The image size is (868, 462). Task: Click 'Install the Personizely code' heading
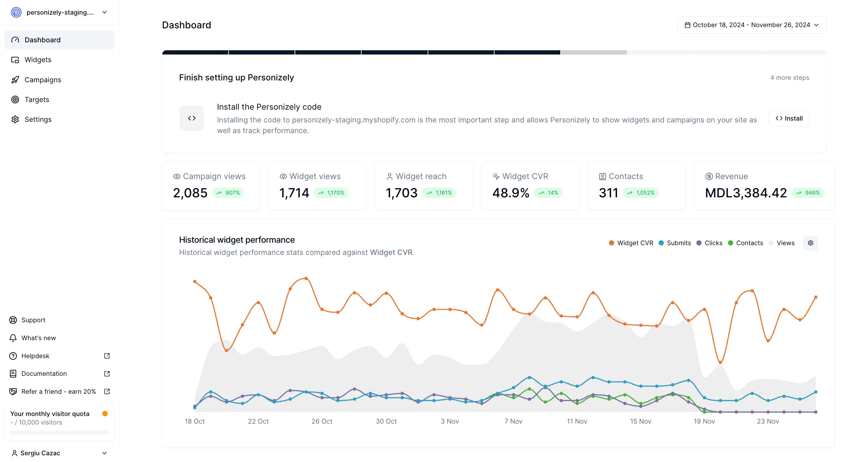269,107
